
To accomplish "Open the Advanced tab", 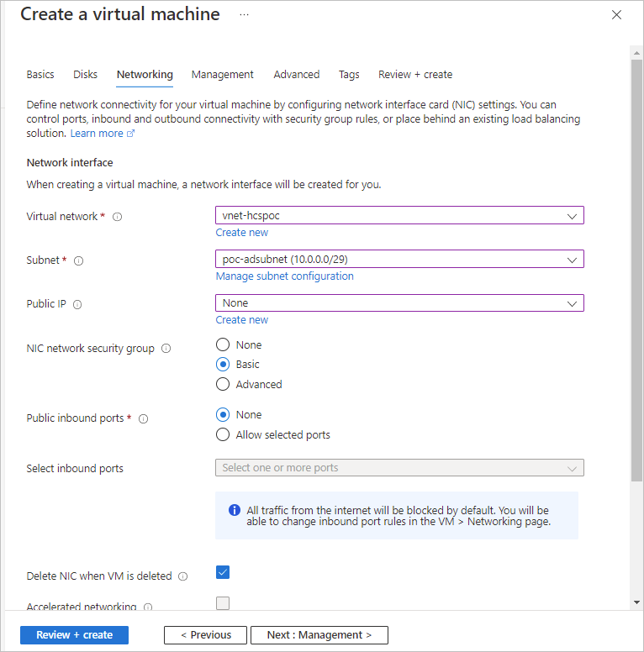I will [297, 75].
